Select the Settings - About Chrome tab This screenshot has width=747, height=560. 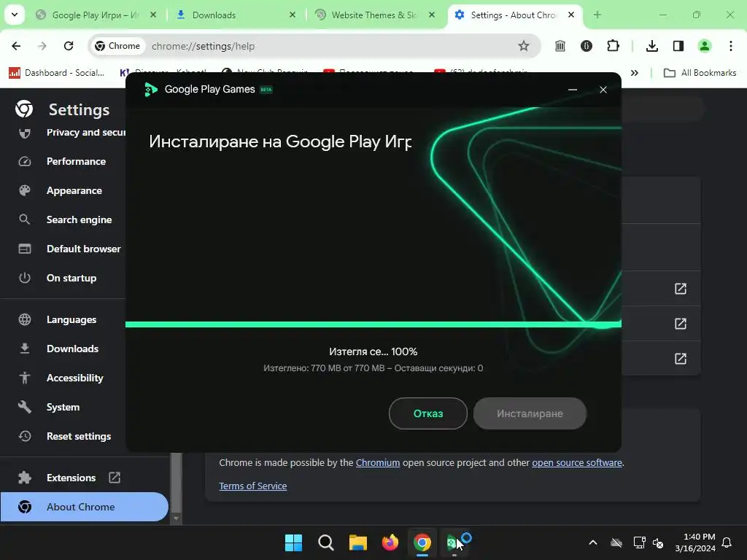pyautogui.click(x=515, y=15)
